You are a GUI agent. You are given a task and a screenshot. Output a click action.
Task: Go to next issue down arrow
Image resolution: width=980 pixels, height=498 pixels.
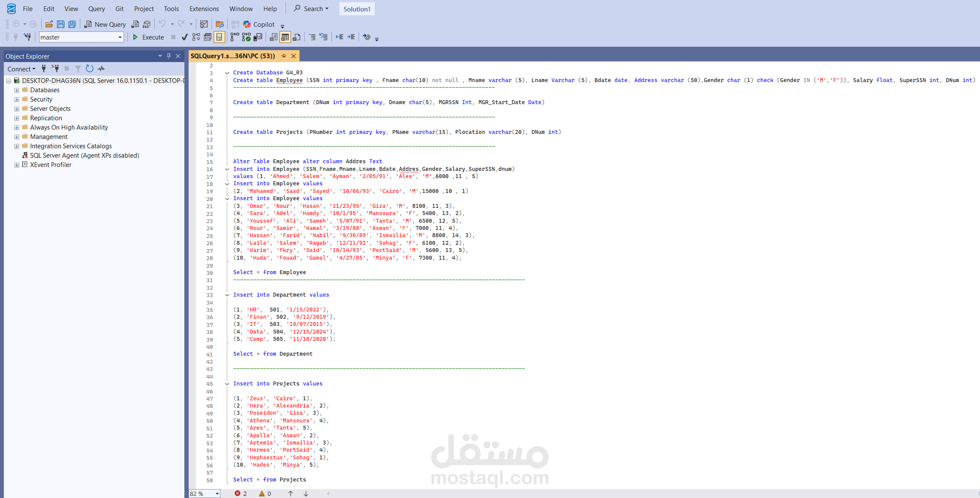[x=306, y=493]
